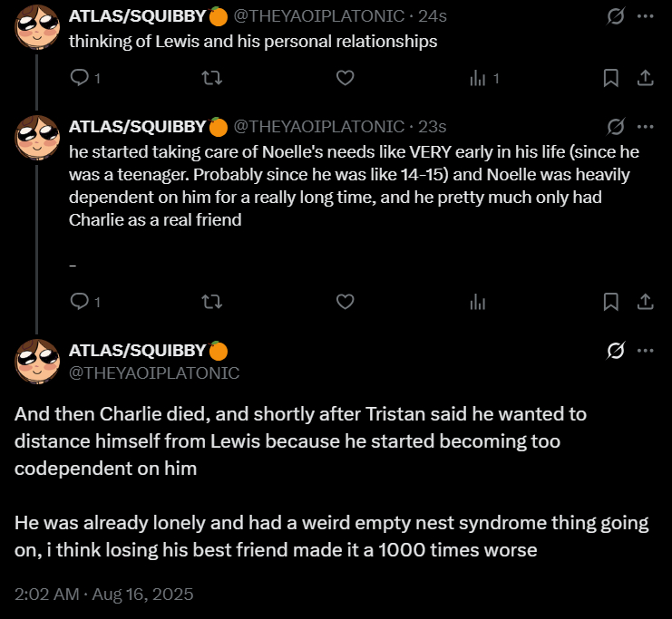Open the main tweet author's avatar
The width and height of the screenshot is (672, 619).
pos(37,360)
